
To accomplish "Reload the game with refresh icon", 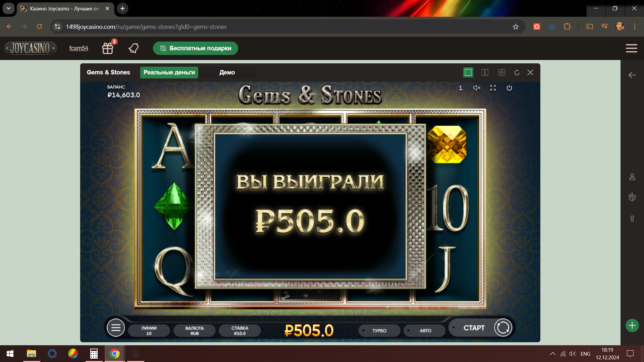I will (517, 72).
